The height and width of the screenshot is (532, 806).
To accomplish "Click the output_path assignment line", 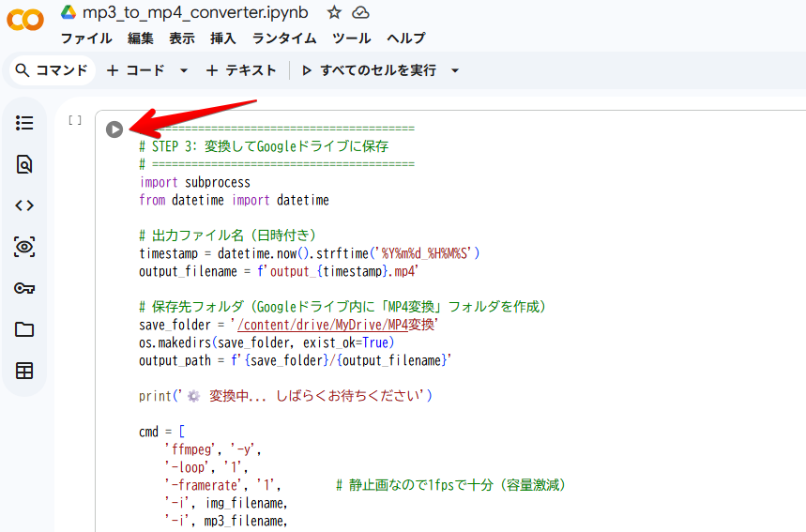I will point(295,361).
